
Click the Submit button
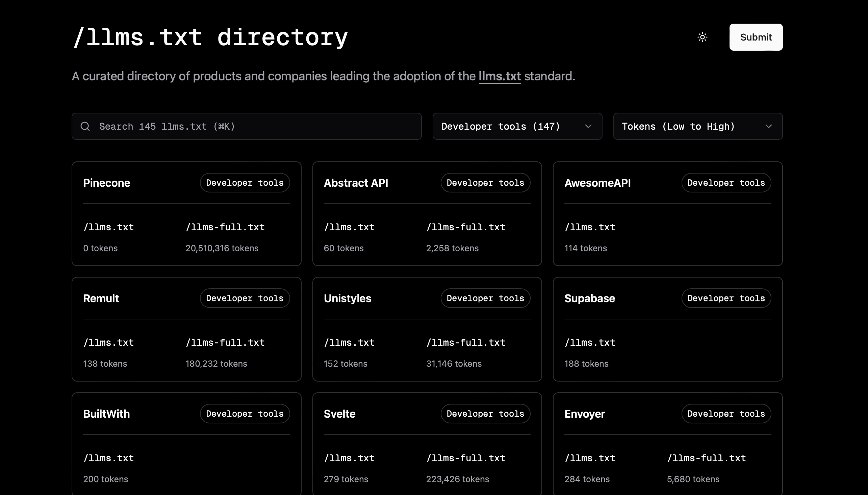tap(756, 37)
